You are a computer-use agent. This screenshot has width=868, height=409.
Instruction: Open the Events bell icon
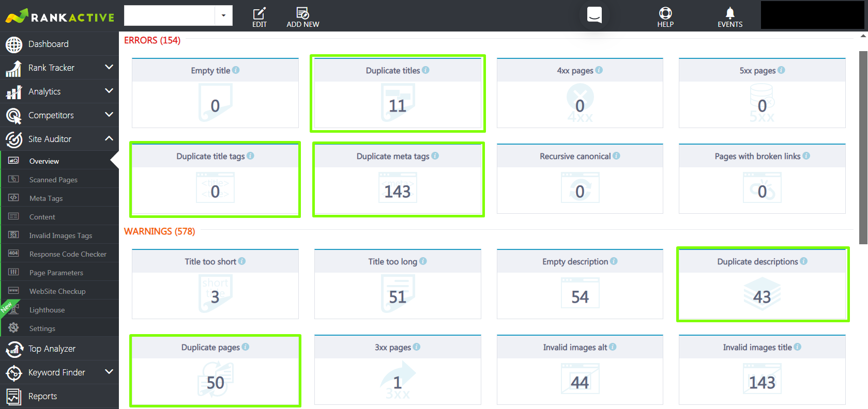click(730, 13)
